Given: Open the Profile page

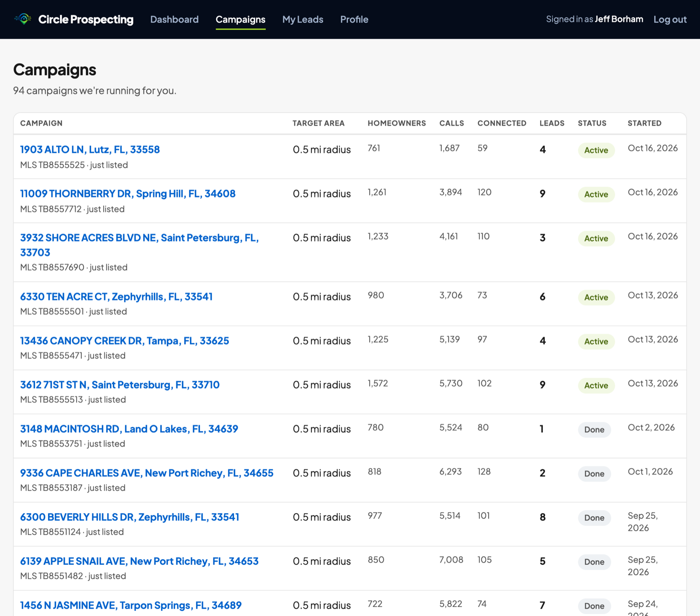Looking at the screenshot, I should coord(354,19).
